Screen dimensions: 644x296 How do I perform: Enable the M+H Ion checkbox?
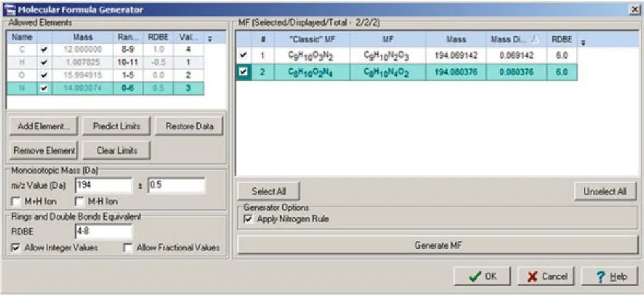click(16, 202)
